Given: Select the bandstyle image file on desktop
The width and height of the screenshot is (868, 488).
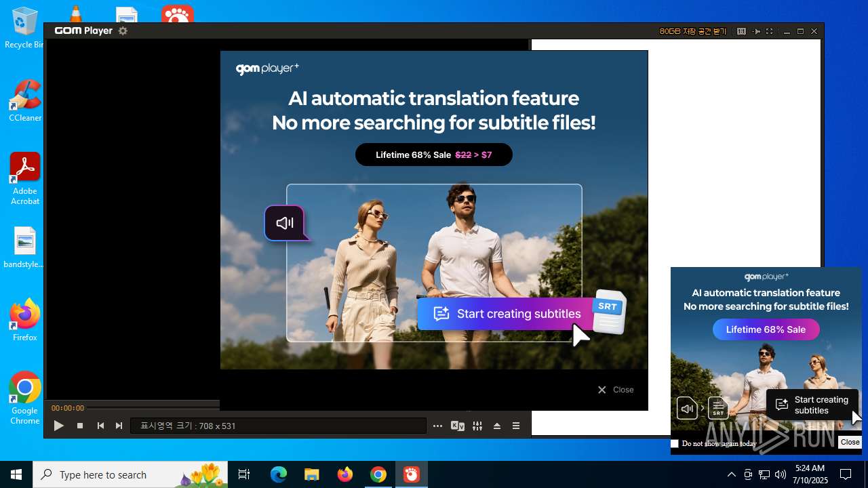Looking at the screenshot, I should click(24, 247).
